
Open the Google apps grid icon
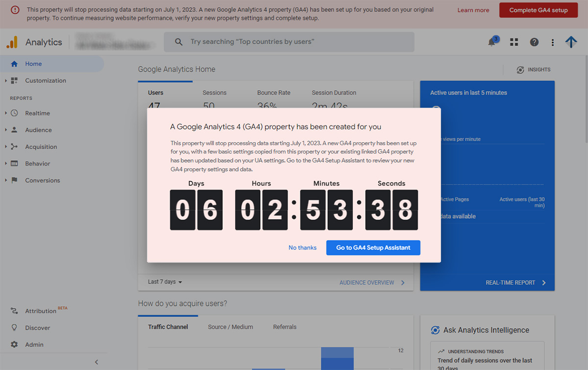(514, 42)
